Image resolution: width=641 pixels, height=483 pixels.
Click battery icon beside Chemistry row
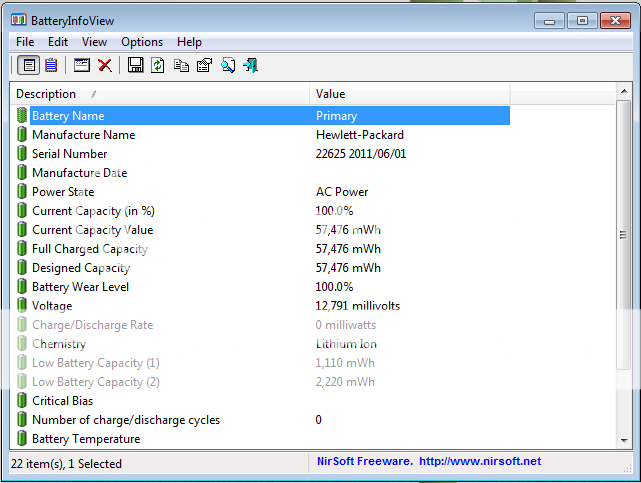[x=22, y=344]
